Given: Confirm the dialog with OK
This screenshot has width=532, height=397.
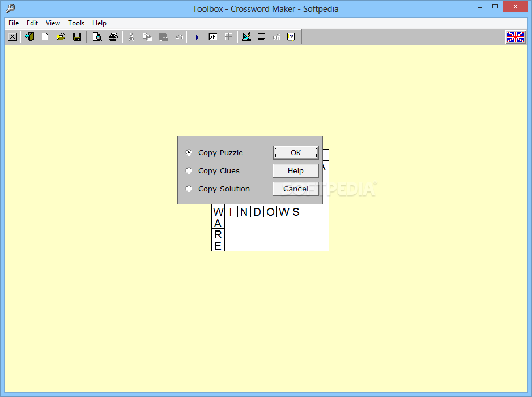Looking at the screenshot, I should coord(296,152).
